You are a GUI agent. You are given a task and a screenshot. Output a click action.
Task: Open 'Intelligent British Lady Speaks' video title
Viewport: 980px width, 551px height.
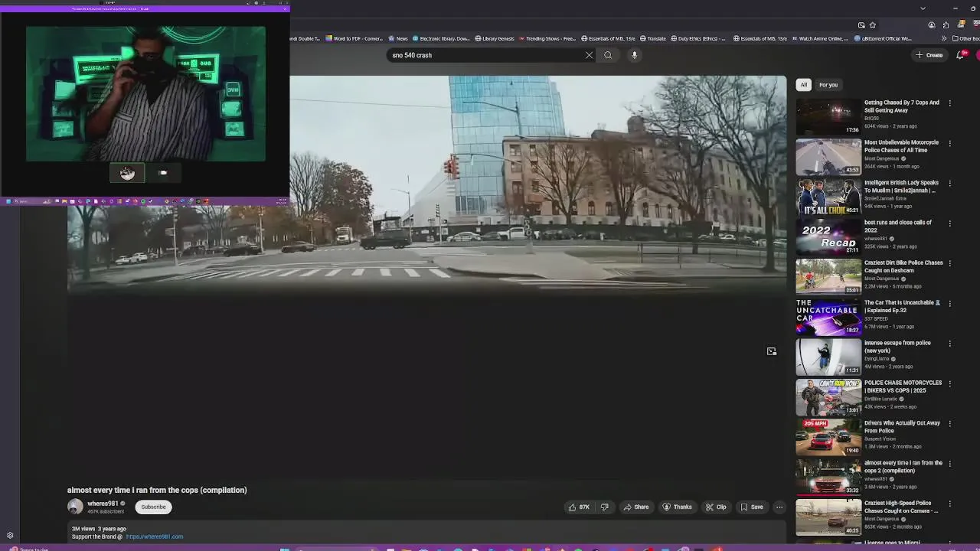tap(901, 186)
